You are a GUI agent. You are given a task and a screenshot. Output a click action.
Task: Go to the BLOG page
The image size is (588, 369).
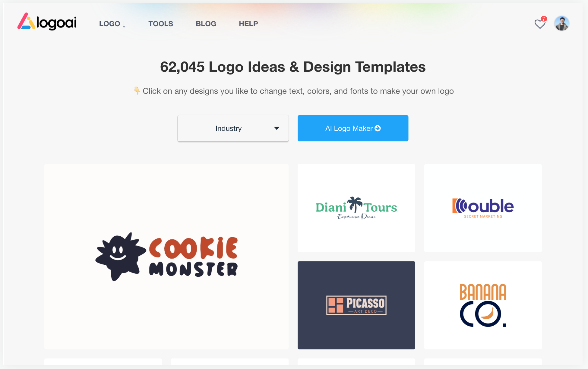[206, 24]
